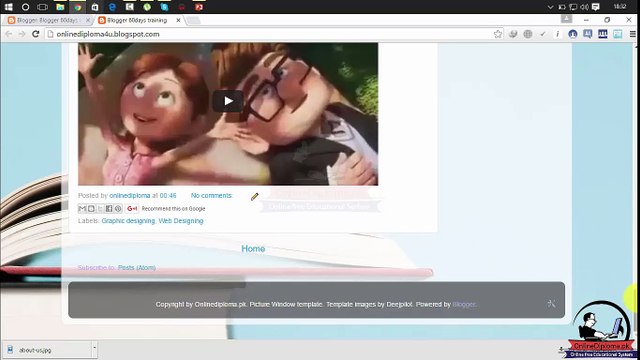Screen dimensions: 640x360
Task: Open the 'Blogger' link in footer
Action: click(464, 304)
